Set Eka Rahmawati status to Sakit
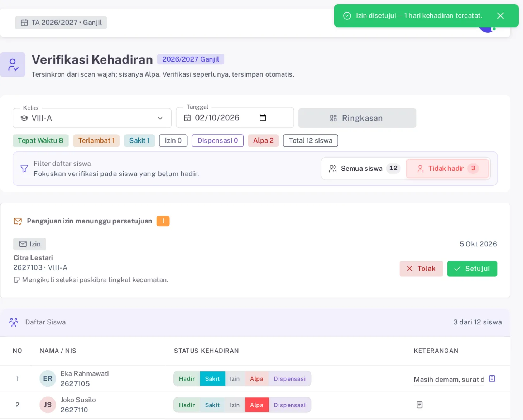This screenshot has height=420, width=523. 212,379
